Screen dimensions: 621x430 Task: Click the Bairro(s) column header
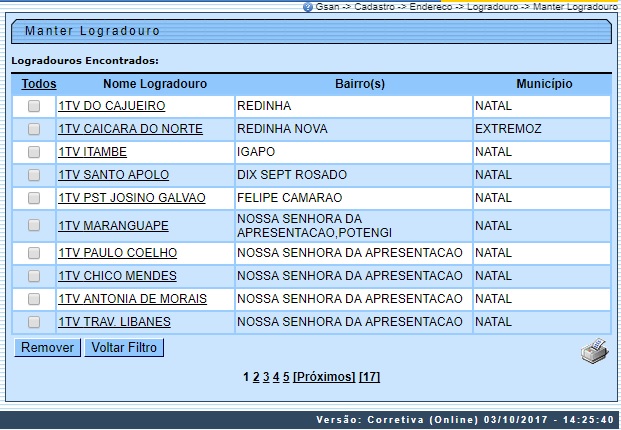[x=360, y=84]
